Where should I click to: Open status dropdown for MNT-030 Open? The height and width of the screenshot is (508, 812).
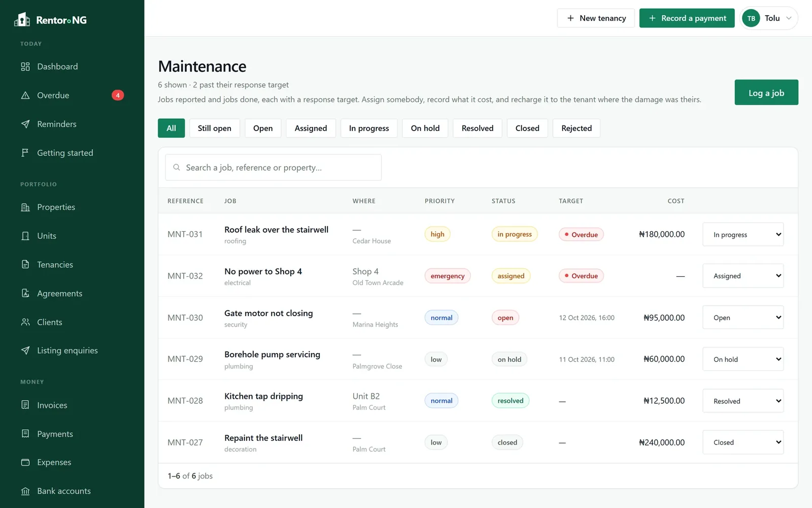point(743,317)
